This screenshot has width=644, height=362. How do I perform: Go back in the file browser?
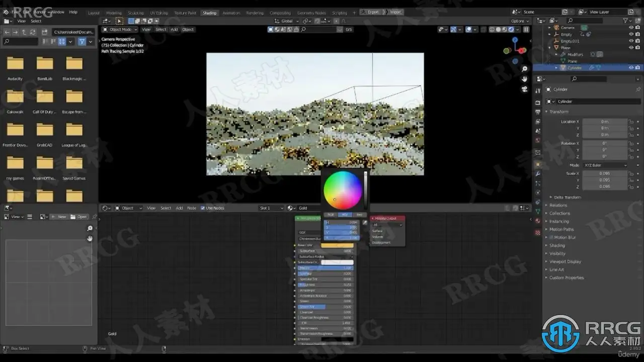click(7, 32)
